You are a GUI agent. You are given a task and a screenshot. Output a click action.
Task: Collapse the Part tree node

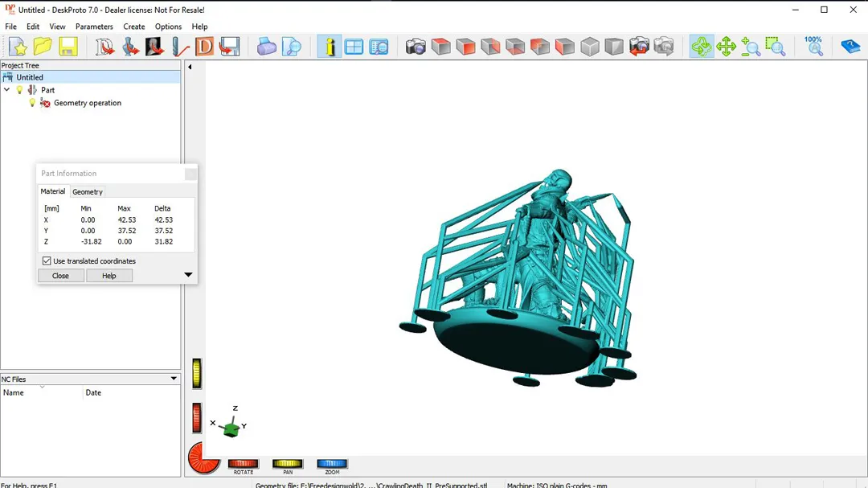(x=6, y=90)
